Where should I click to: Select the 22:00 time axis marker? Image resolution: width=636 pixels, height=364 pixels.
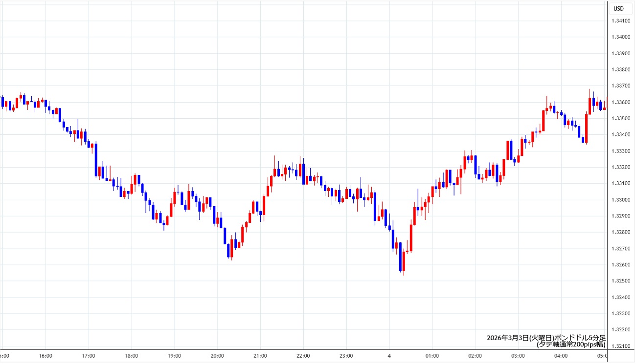click(x=303, y=356)
